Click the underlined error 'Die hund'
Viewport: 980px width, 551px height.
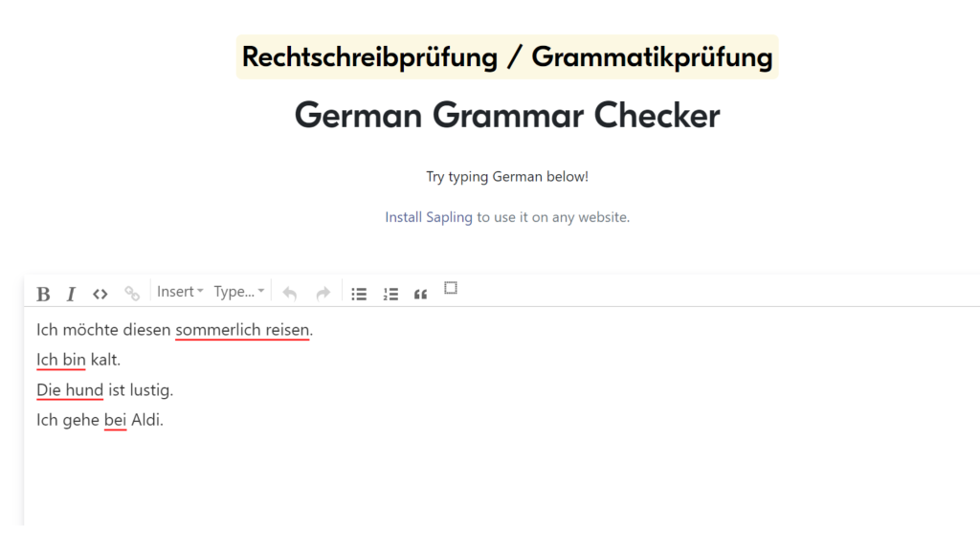coord(69,389)
